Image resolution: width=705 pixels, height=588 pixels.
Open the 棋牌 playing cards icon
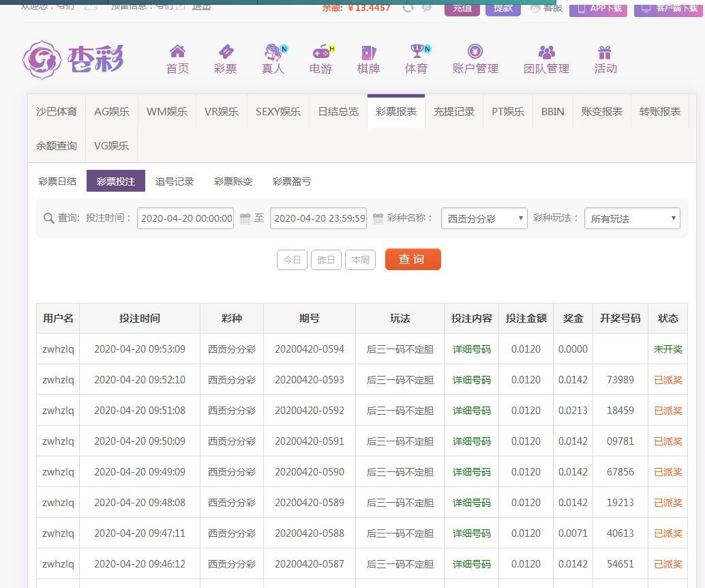[368, 52]
